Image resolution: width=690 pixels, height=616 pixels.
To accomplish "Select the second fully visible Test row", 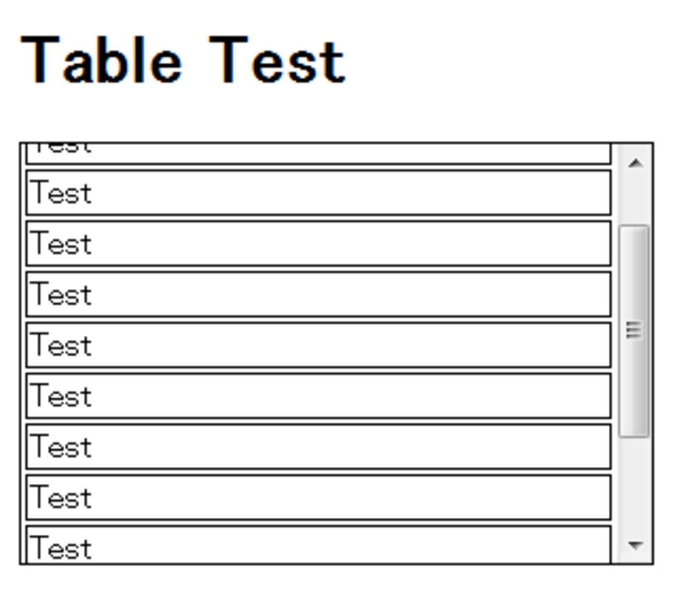I will pos(318,244).
